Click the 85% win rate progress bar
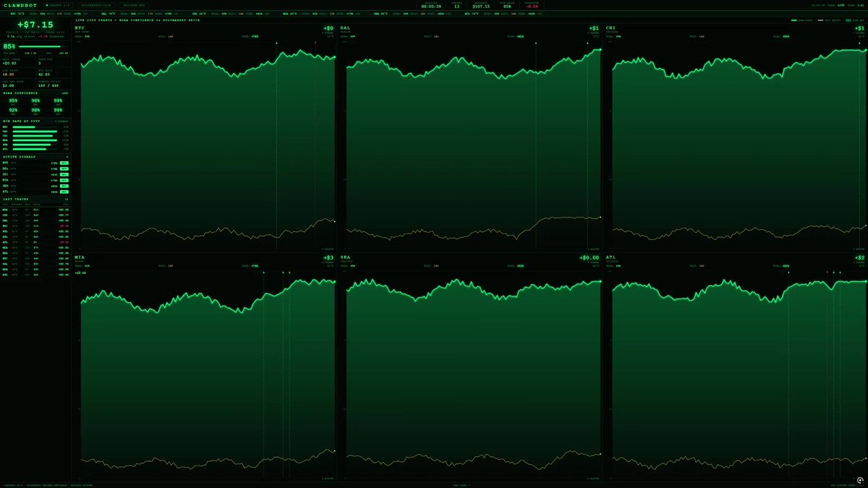868x488 pixels. pyautogui.click(x=43, y=47)
